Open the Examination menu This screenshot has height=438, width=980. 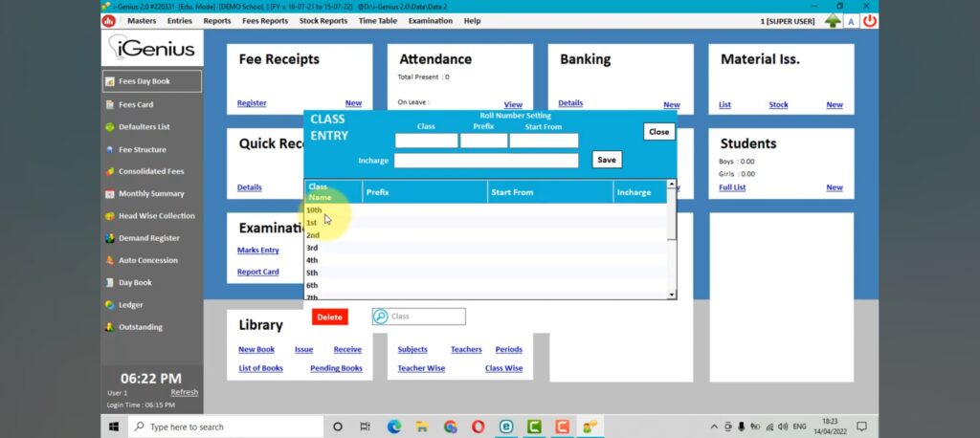(x=431, y=20)
